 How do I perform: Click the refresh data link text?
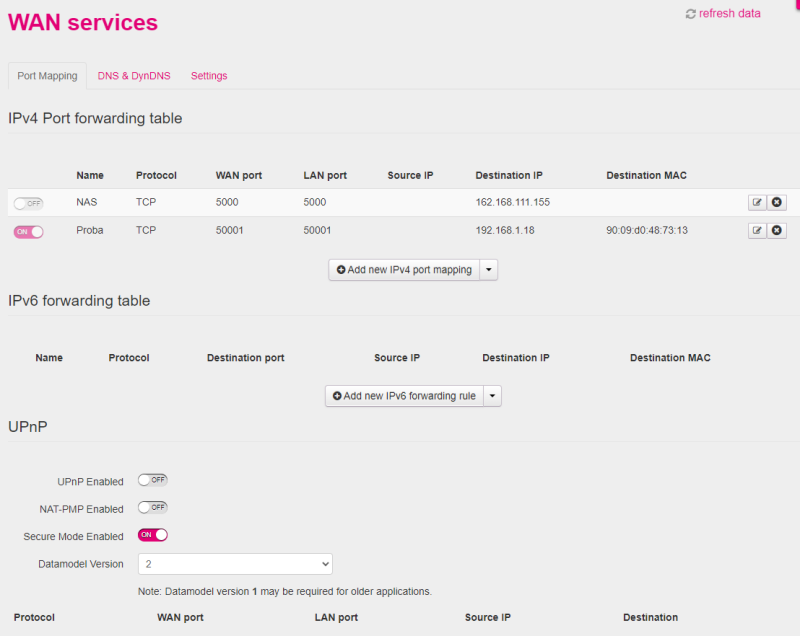(x=730, y=14)
